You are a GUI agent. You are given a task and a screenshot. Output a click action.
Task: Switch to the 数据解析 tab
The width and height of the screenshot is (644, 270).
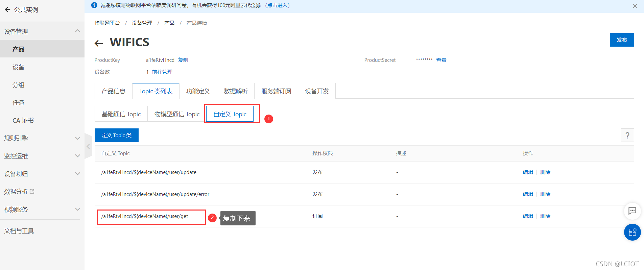pos(236,91)
